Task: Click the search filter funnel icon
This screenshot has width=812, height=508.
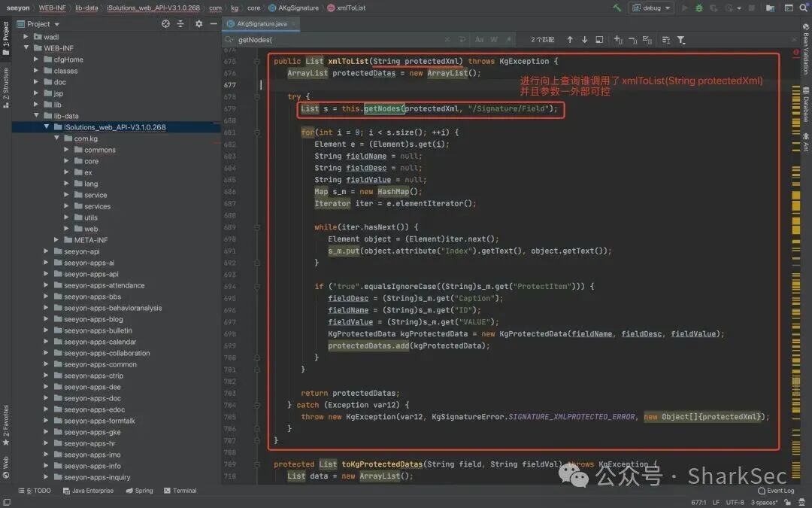Action: [x=681, y=39]
